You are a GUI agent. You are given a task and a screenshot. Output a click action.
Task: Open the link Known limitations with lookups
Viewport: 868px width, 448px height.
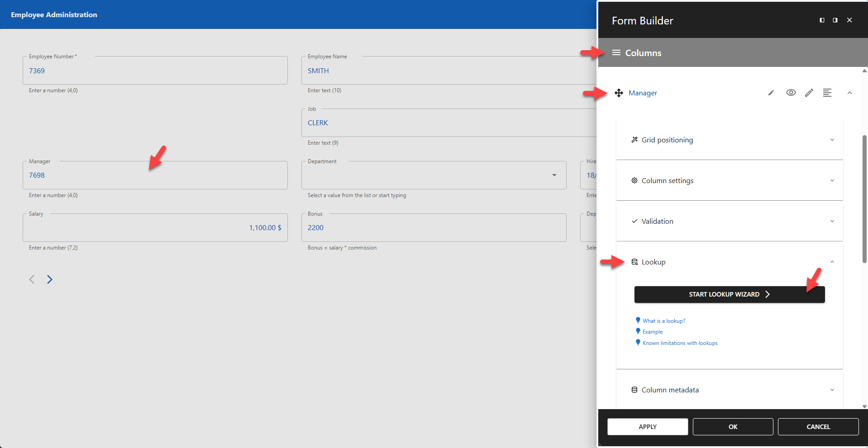tap(680, 343)
